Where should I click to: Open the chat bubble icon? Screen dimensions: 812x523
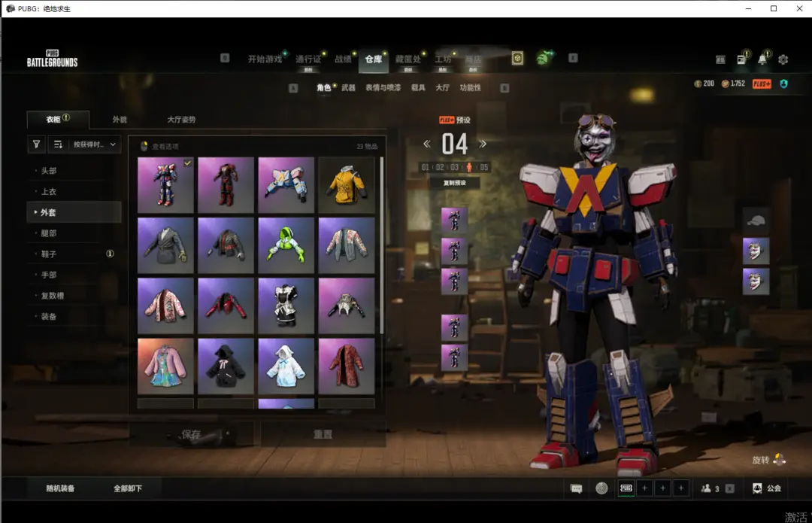pyautogui.click(x=577, y=488)
